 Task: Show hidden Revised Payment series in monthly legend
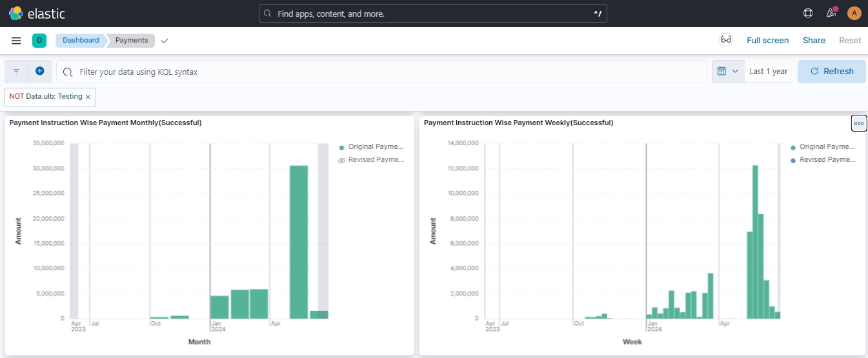coord(376,160)
